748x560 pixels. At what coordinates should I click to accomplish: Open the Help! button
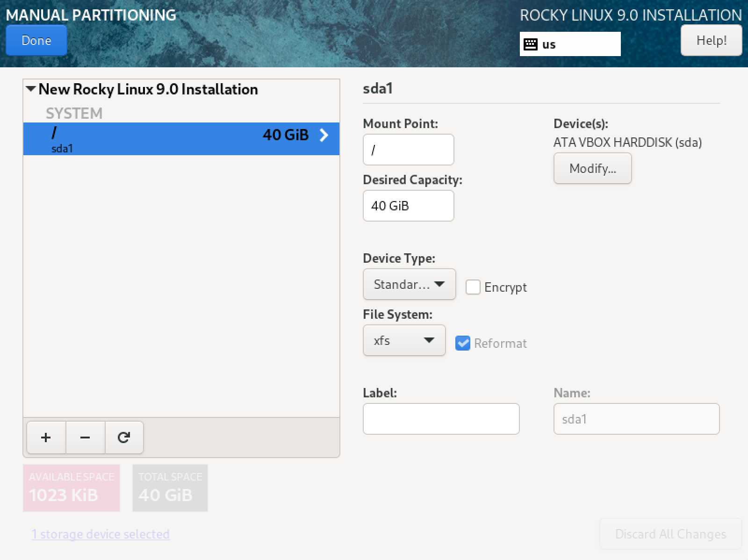point(711,41)
